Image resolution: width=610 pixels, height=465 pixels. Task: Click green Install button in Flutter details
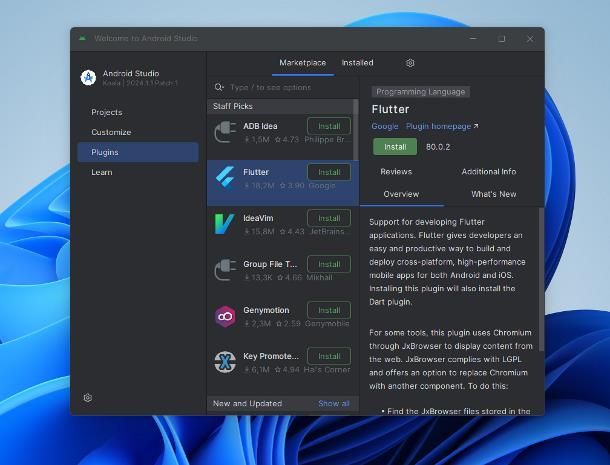pos(395,147)
